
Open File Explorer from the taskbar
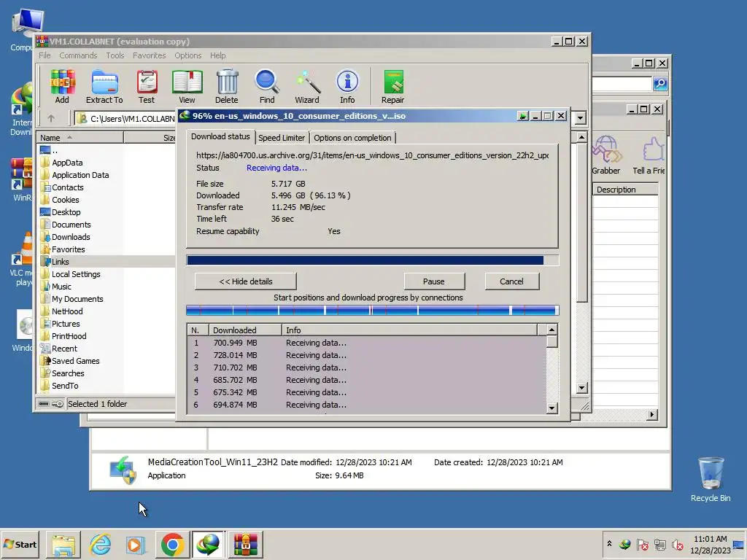63,544
